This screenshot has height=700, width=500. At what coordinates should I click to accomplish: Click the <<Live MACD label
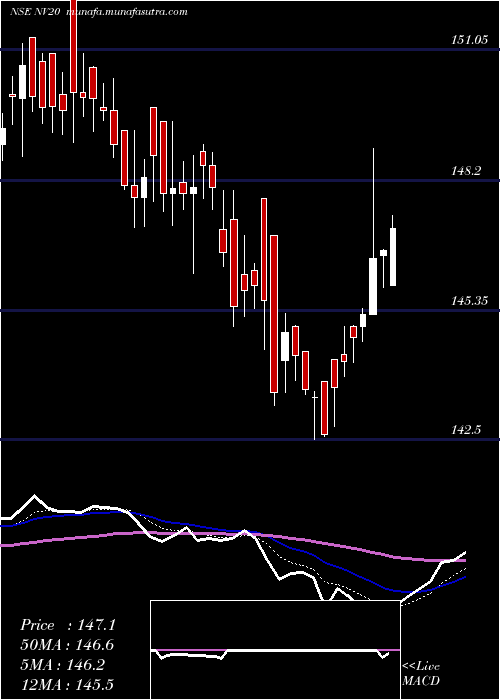(421, 674)
